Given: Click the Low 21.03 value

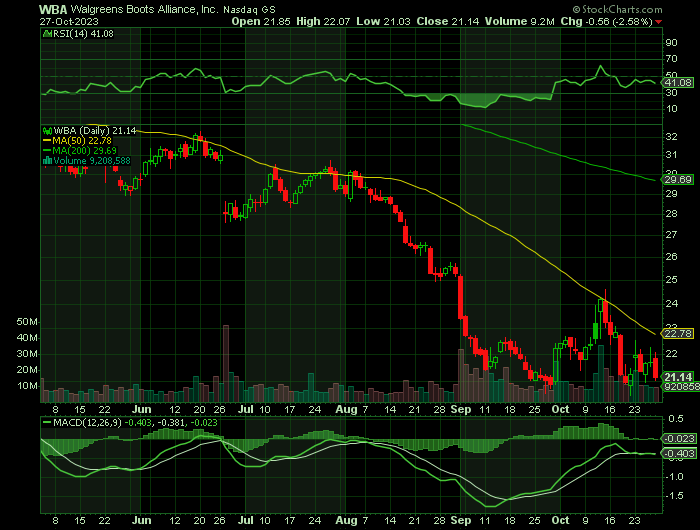Looking at the screenshot, I should (x=383, y=21).
